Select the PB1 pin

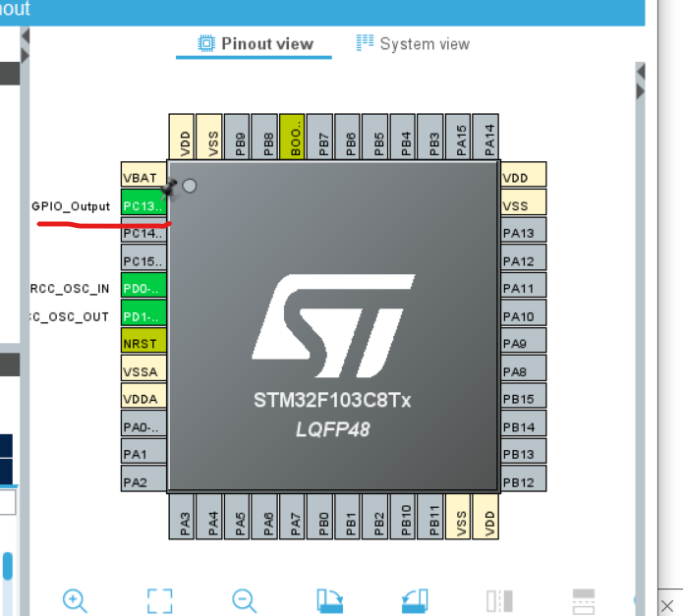click(348, 517)
